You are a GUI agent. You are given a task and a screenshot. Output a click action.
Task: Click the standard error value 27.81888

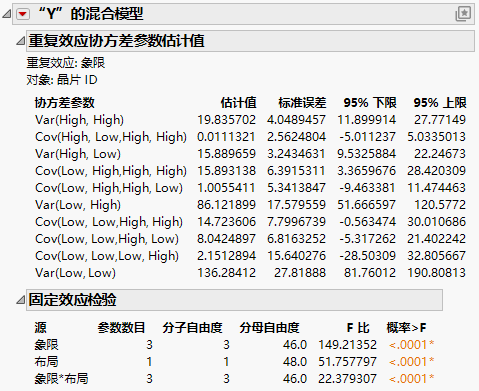(300, 273)
